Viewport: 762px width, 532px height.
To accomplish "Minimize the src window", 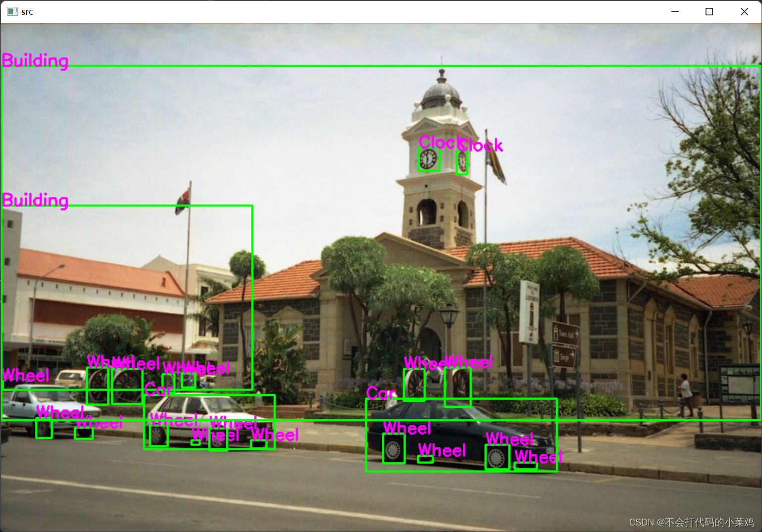I will coord(675,11).
